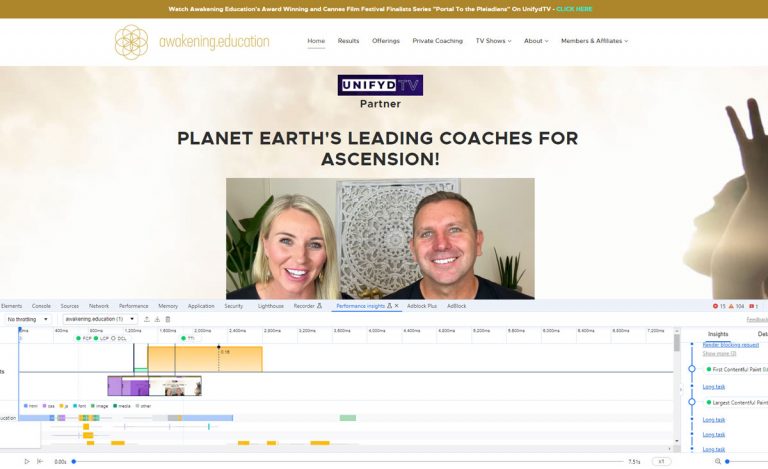This screenshot has width=768, height=469.
Task: Click the CLICK HERE banner link
Action: click(x=574, y=9)
